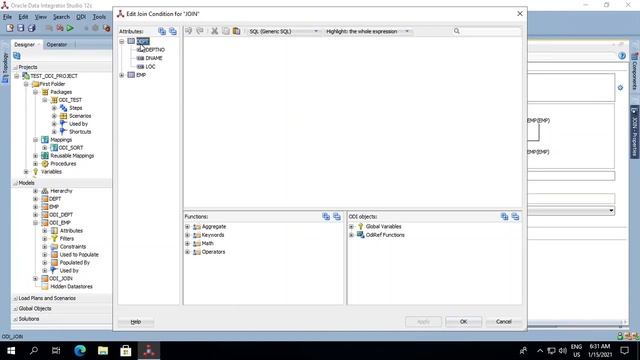Click the blue help icon at right
Screen dimensions: 640x360
click(x=622, y=56)
